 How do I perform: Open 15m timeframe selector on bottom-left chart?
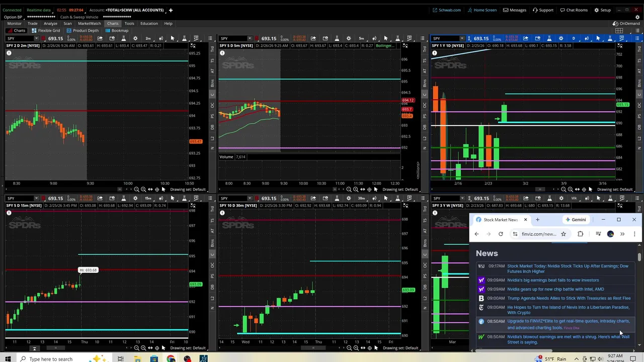pyautogui.click(x=148, y=198)
